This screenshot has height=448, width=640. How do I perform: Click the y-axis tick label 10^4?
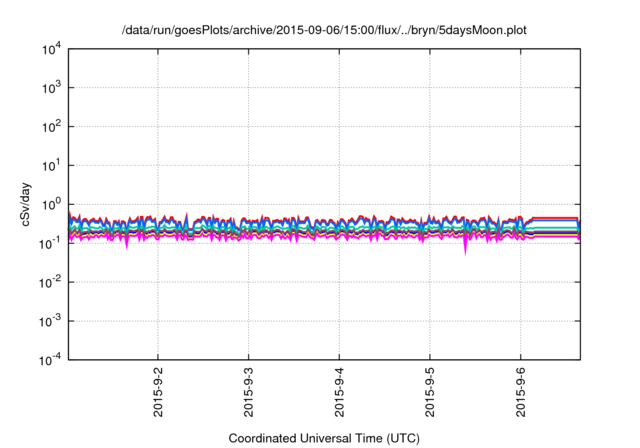pyautogui.click(x=51, y=50)
